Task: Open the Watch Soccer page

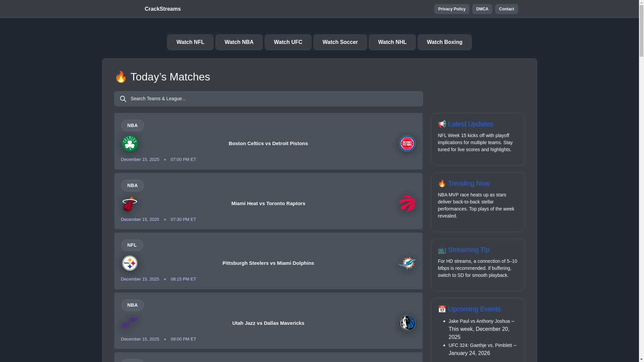Action: (340, 42)
